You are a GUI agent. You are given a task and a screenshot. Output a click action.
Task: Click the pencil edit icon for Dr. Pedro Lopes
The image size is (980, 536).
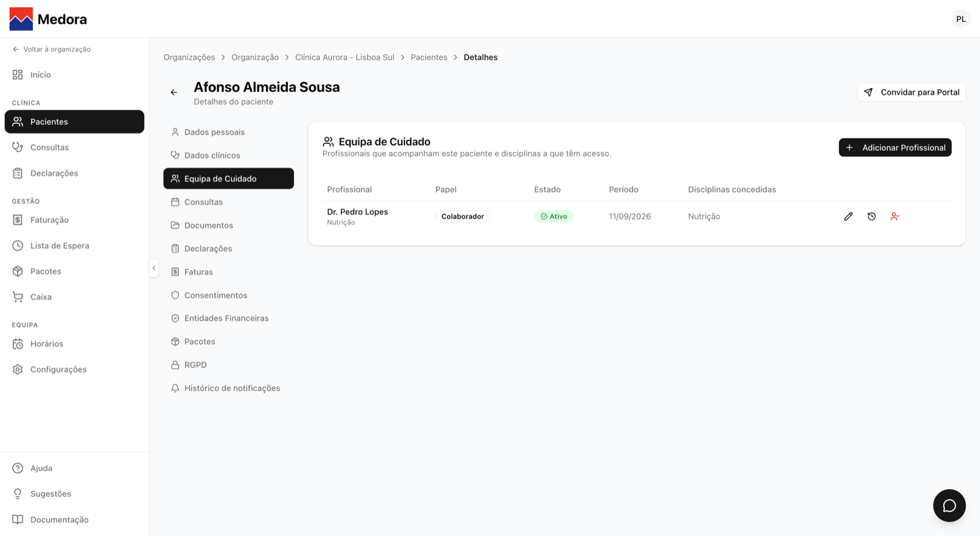click(848, 216)
